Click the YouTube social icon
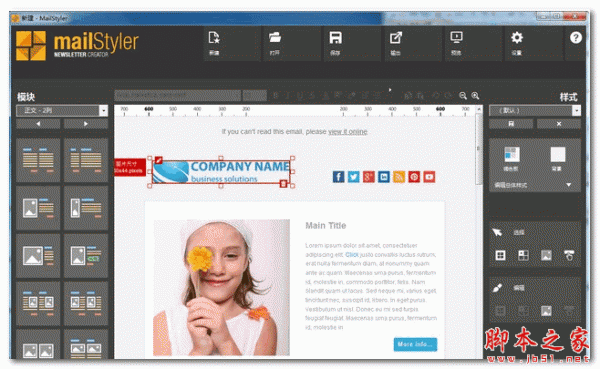The width and height of the screenshot is (600, 369). (429, 177)
